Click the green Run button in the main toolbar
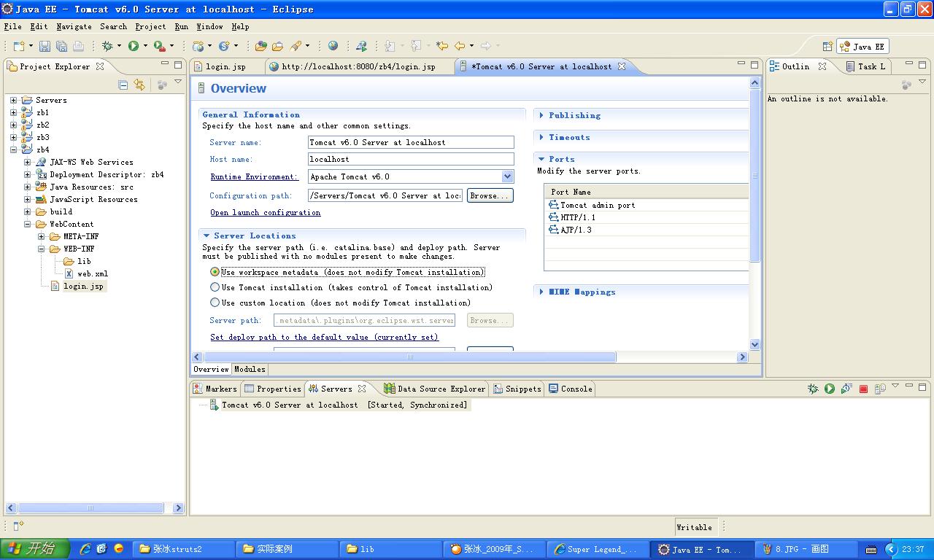 click(x=134, y=46)
